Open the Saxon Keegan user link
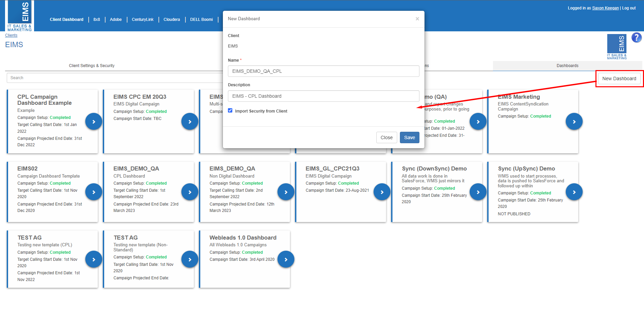This screenshot has width=644, height=310. tap(606, 8)
